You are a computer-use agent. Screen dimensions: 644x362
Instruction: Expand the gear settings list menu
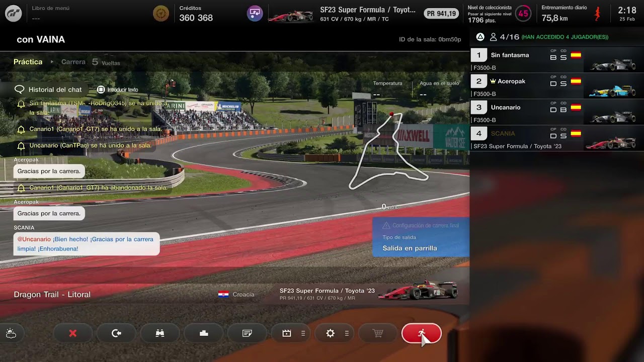pyautogui.click(x=347, y=333)
